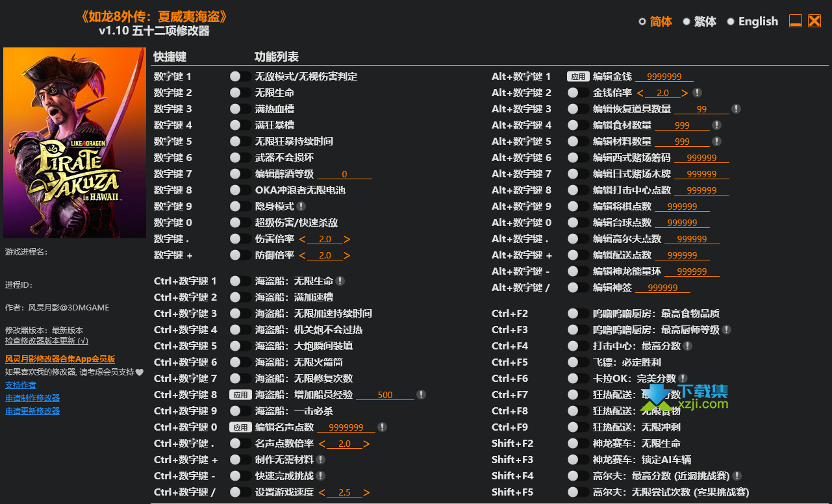Enable 神龙赛车：无限生命 toggle
Image resolution: width=832 pixels, height=504 pixels.
tap(578, 444)
